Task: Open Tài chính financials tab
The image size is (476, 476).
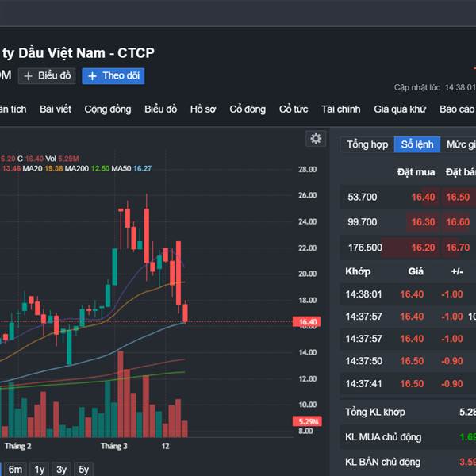Action: click(x=341, y=109)
